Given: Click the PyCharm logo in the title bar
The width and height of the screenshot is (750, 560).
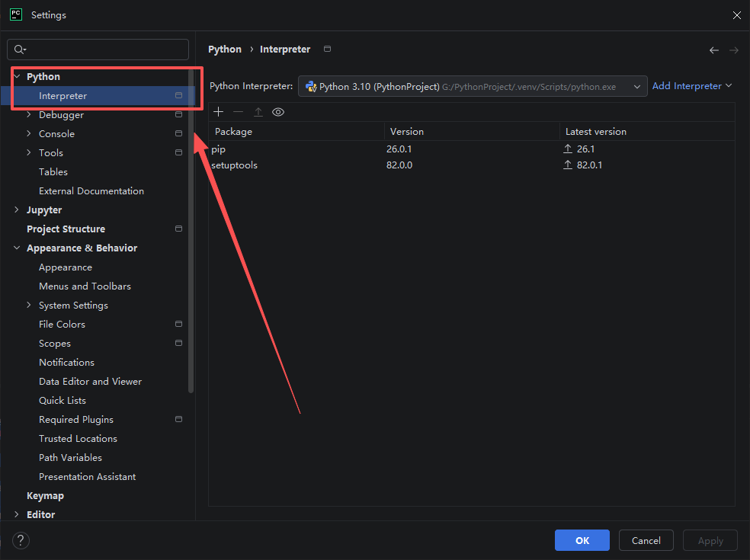Looking at the screenshot, I should click(x=16, y=14).
